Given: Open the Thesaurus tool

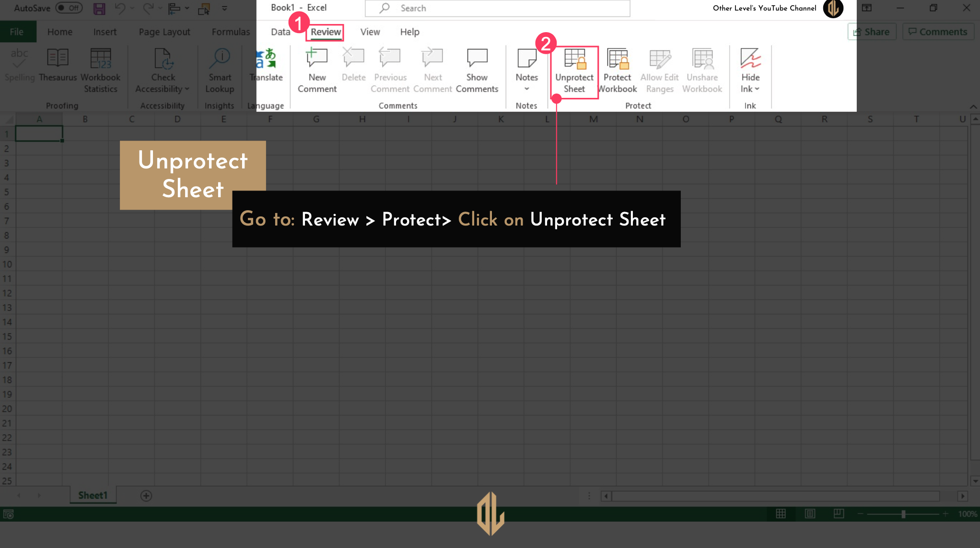Looking at the screenshot, I should (58, 64).
